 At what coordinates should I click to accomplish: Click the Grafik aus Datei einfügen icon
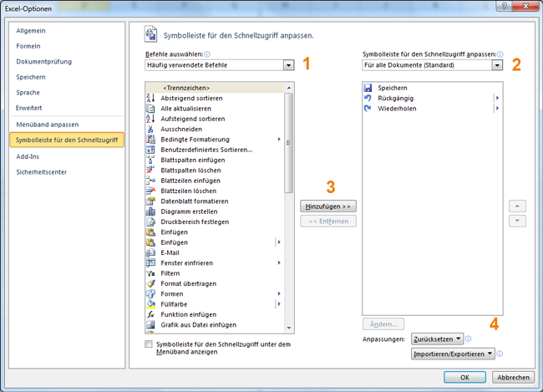pos(150,325)
